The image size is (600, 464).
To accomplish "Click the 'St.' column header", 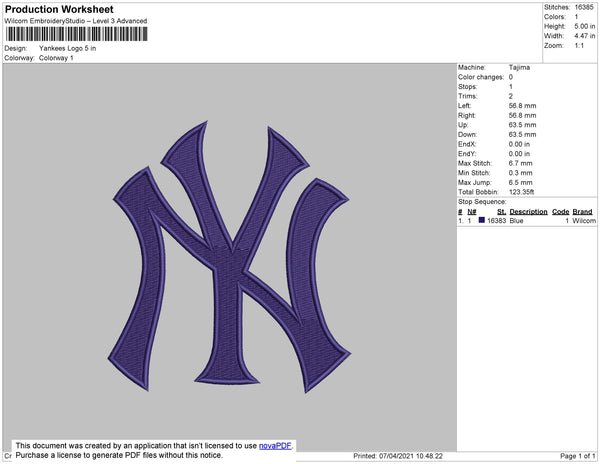I will [x=501, y=212].
